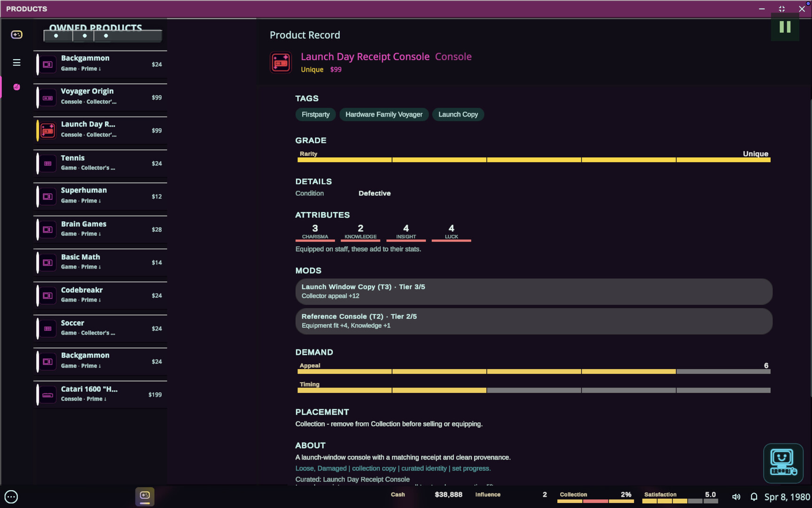Click the Collection progress bar

click(595, 501)
